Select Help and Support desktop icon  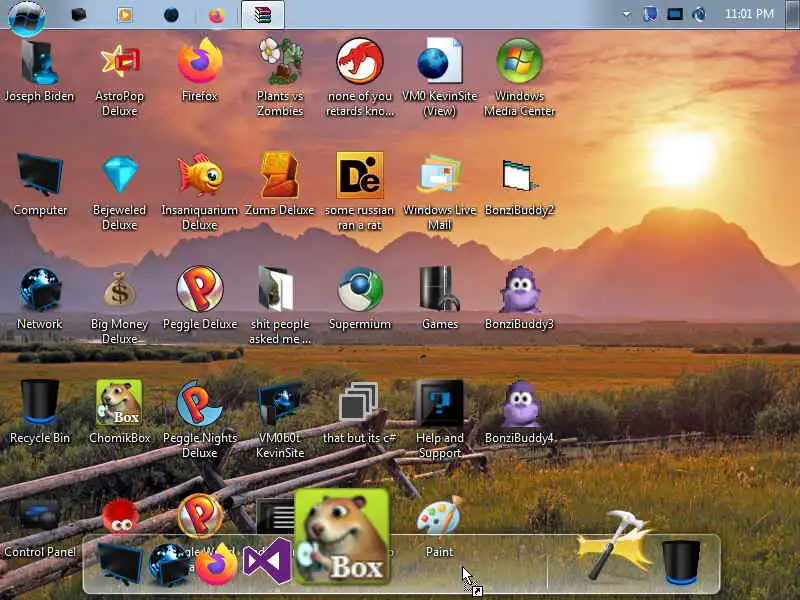point(440,419)
